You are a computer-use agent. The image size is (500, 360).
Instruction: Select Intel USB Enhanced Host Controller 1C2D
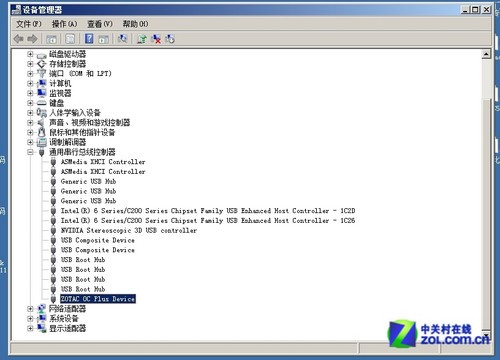tap(208, 211)
